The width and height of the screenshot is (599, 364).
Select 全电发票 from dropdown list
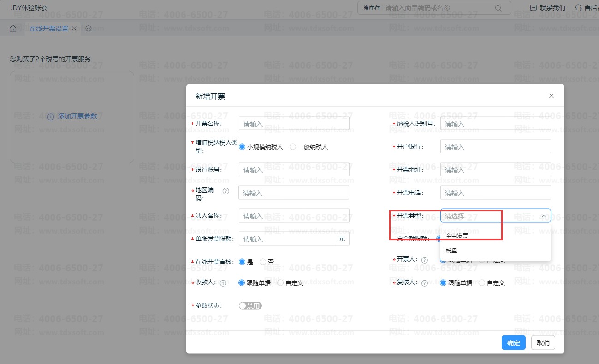(x=457, y=236)
